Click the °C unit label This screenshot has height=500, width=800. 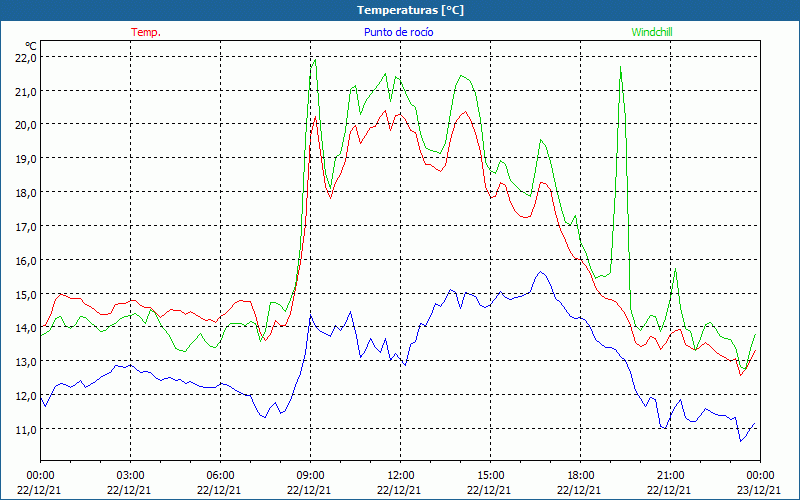[31, 46]
